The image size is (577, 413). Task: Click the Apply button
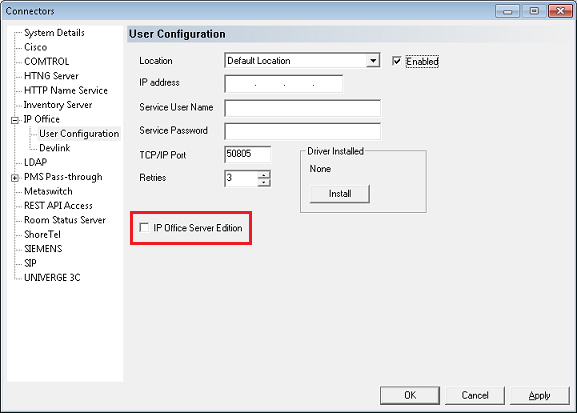(x=539, y=395)
